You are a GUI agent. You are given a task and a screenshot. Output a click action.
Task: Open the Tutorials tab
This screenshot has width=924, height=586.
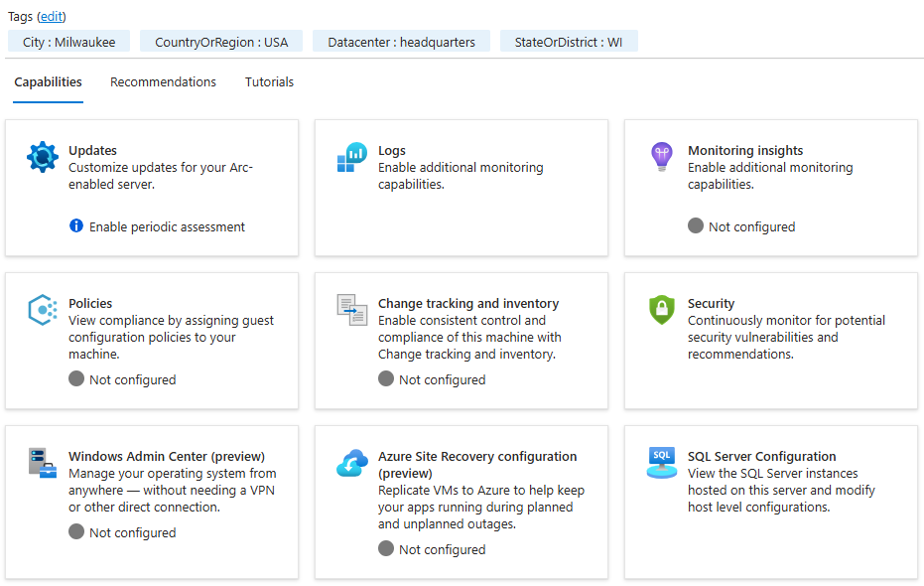pos(269,82)
